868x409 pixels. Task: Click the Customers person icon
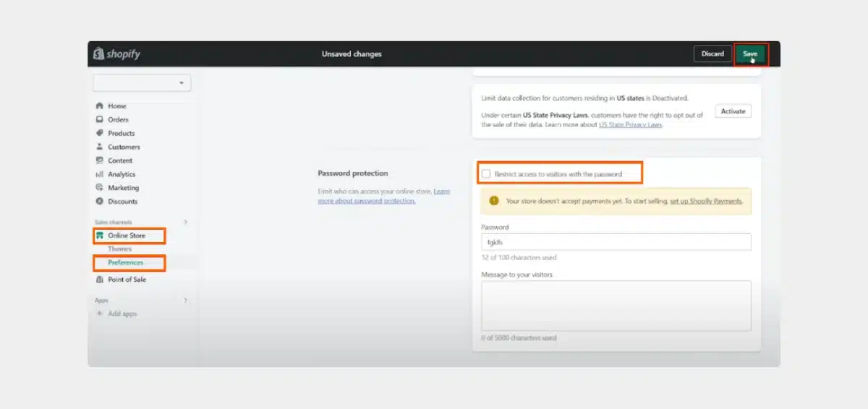tap(100, 147)
